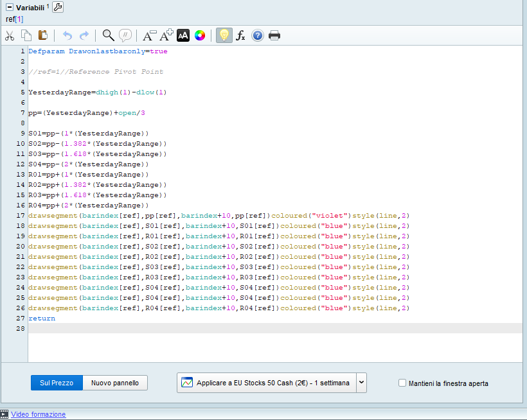Click the cut scissors icon
The image size is (527, 420).
pos(10,35)
